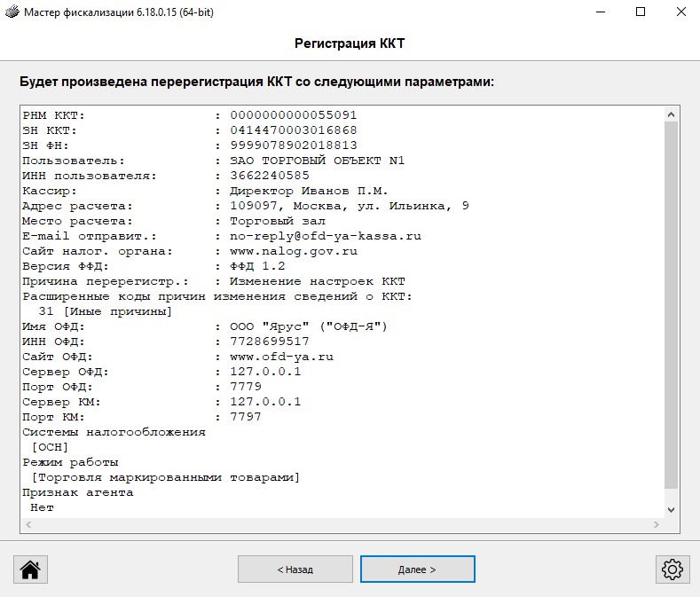Go to the home screen via house icon
This screenshot has height=597, width=700.
click(x=30, y=569)
